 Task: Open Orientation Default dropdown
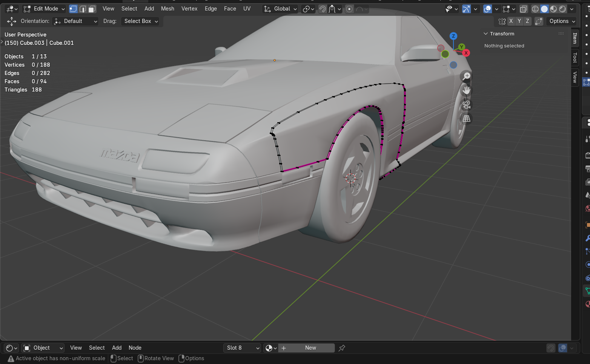pos(75,21)
